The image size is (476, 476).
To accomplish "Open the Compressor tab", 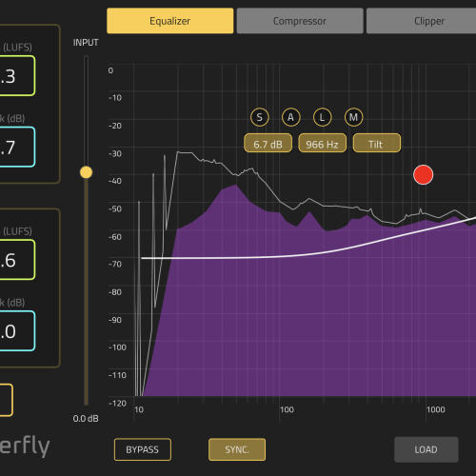I will 300,21.
